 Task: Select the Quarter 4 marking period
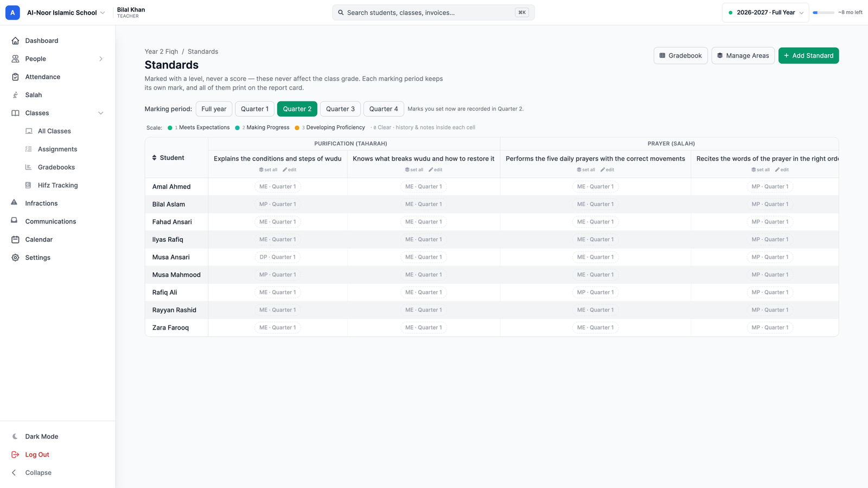tap(384, 109)
